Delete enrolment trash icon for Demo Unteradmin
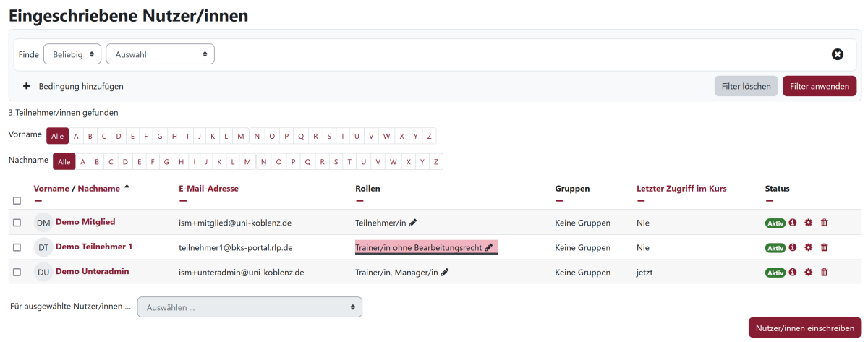 click(825, 273)
